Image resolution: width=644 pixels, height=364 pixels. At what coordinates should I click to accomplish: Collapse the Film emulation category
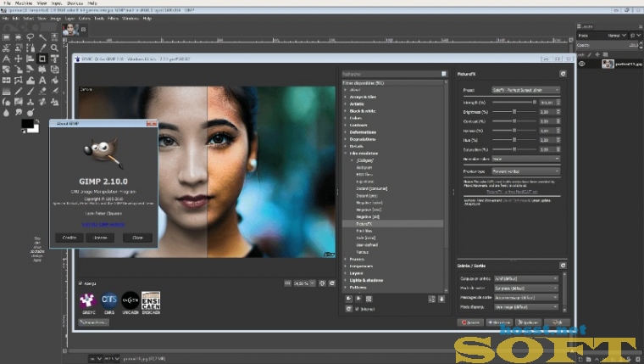[346, 153]
